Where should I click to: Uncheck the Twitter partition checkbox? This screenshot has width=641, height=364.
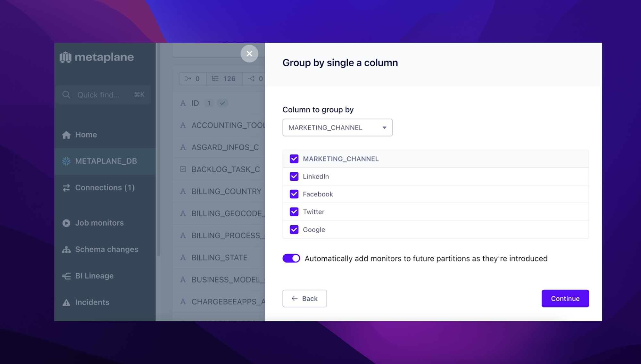pos(294,212)
